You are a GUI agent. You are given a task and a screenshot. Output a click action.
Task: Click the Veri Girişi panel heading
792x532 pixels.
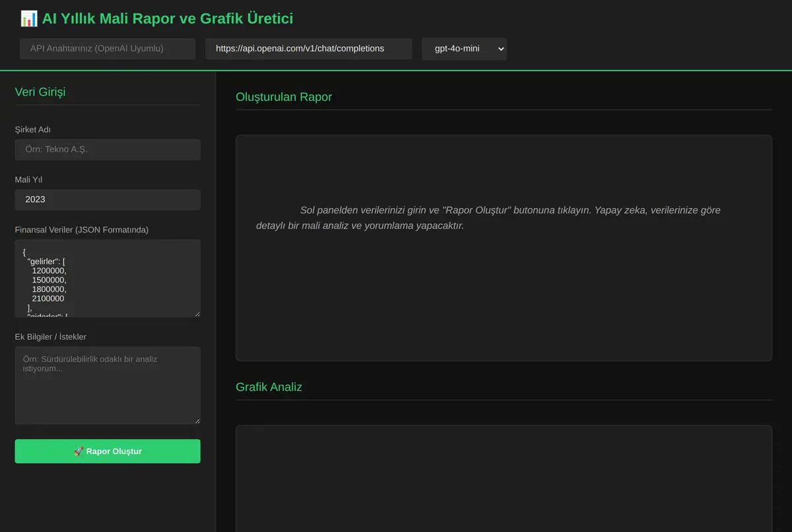[40, 92]
